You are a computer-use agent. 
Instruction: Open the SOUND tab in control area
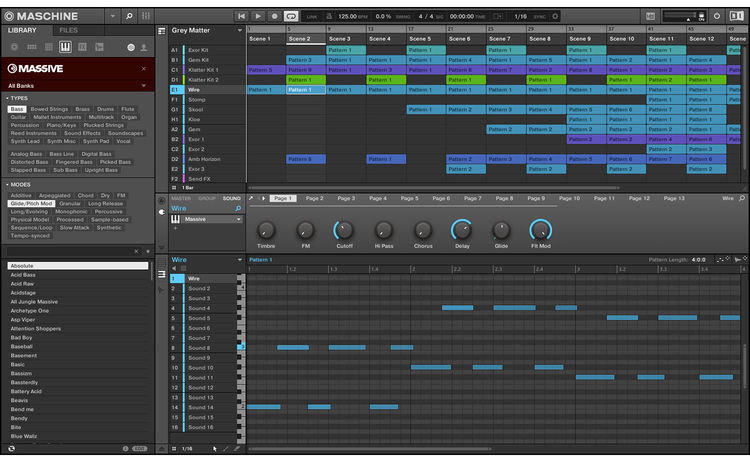(232, 198)
